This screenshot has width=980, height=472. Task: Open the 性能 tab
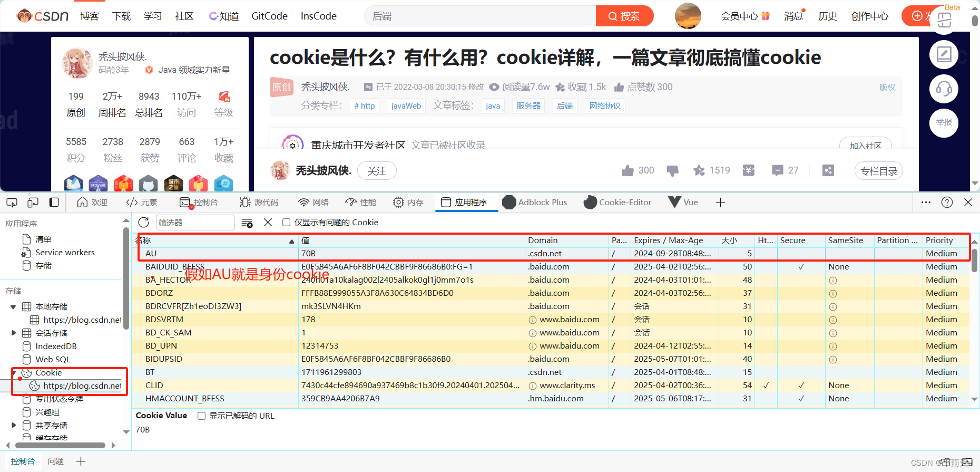(361, 203)
